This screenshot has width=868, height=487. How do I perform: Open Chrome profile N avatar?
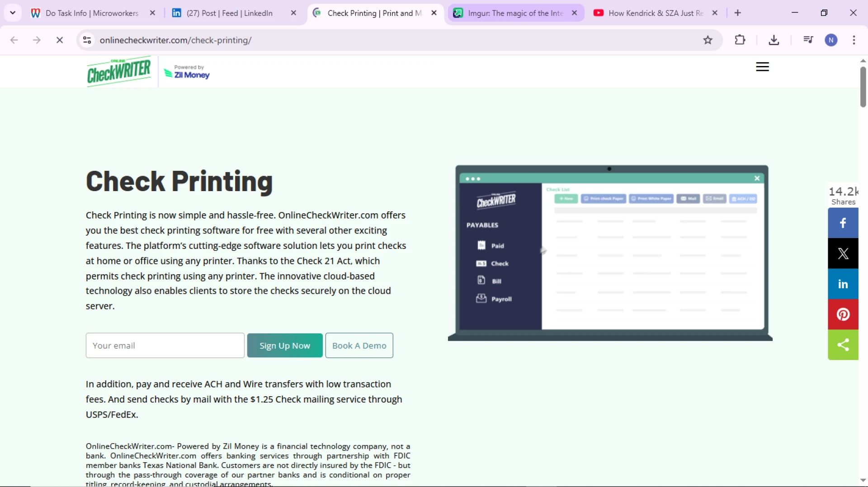coord(831,40)
